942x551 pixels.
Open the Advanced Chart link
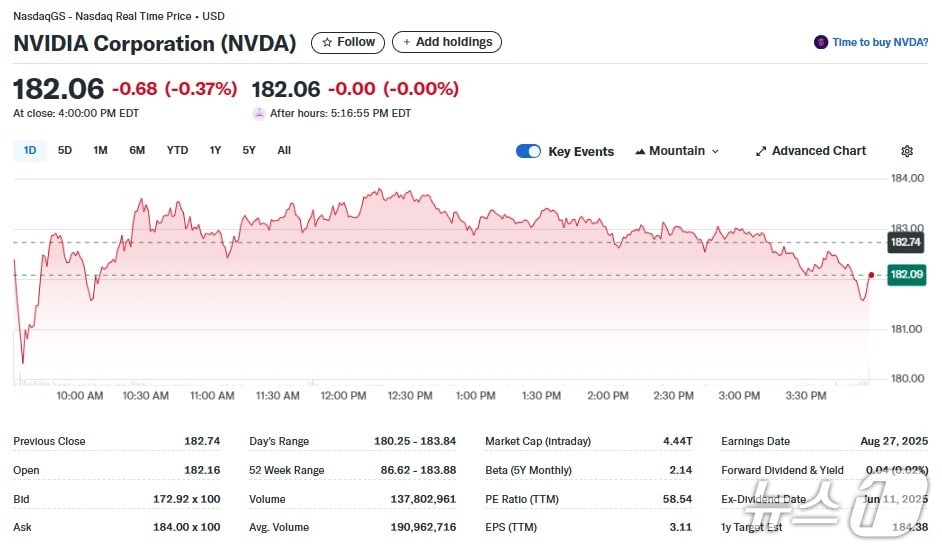coord(818,151)
